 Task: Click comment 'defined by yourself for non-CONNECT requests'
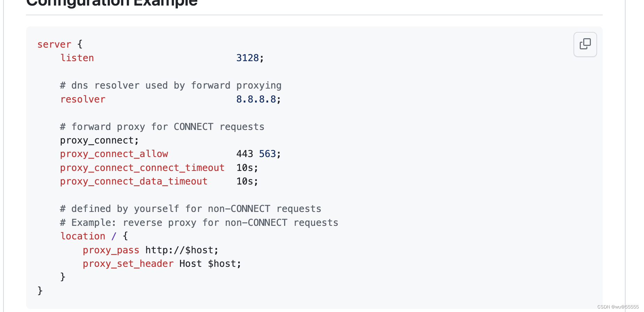pos(190,209)
